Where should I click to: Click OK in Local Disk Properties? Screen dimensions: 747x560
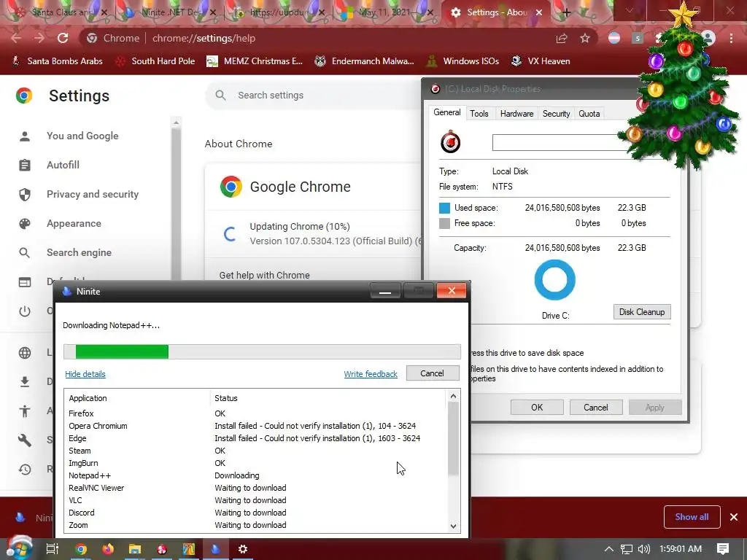[537, 407]
